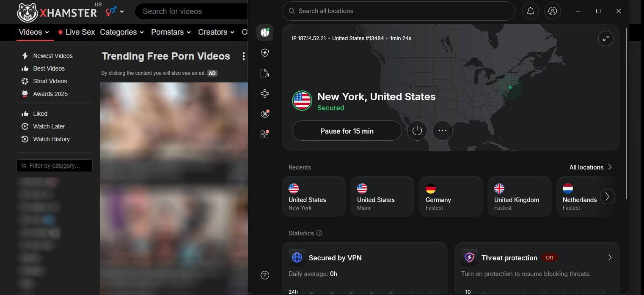The width and height of the screenshot is (644, 295).
Task: Click the IP 187.14.52.21 text
Action: point(309,38)
